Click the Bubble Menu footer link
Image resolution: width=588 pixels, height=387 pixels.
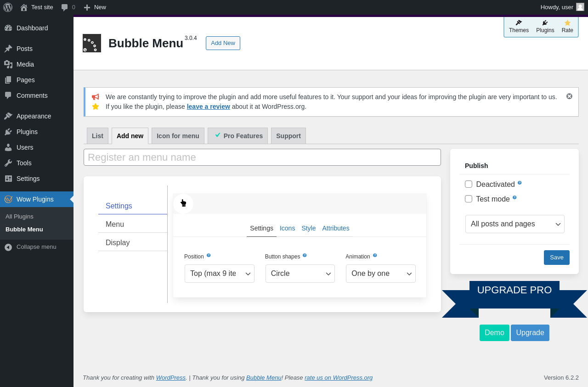click(264, 378)
